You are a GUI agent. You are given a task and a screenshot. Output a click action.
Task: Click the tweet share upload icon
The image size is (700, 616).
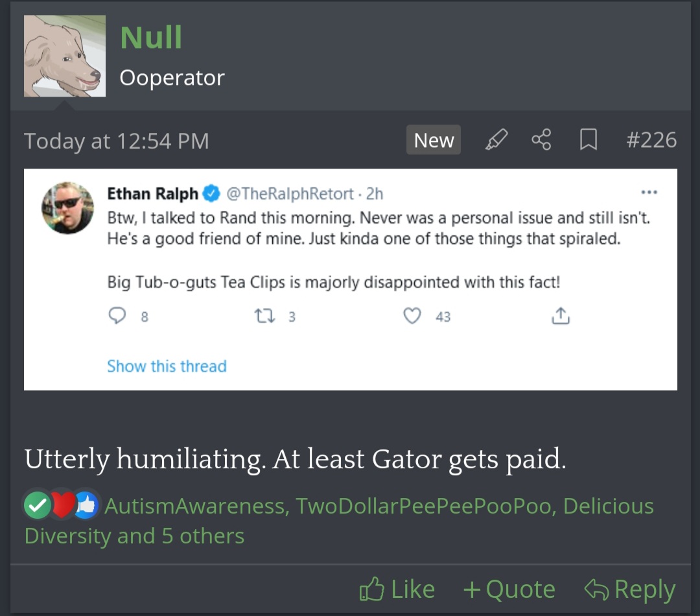tap(560, 316)
